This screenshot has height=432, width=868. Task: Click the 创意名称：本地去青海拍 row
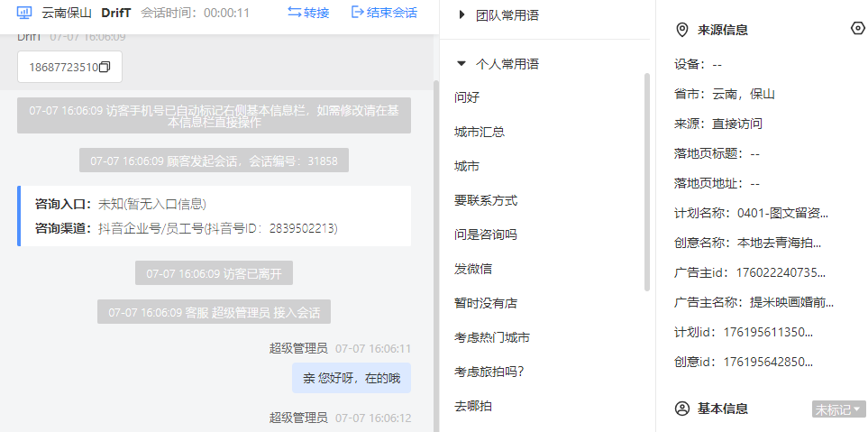[748, 244]
